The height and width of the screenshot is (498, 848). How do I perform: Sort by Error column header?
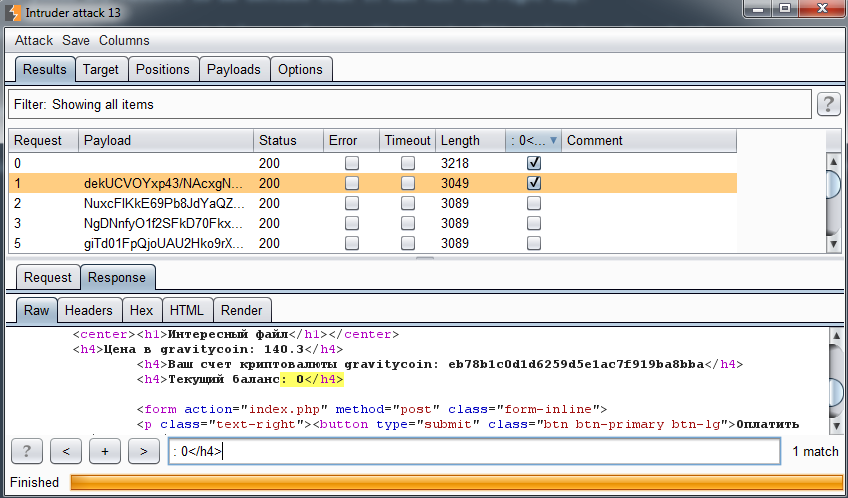click(351, 141)
